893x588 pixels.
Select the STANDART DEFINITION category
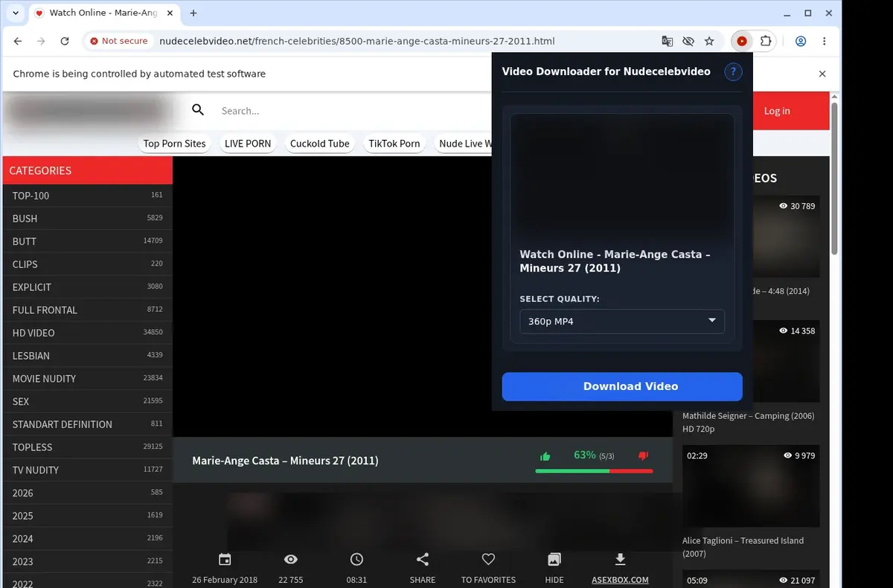(x=87, y=424)
